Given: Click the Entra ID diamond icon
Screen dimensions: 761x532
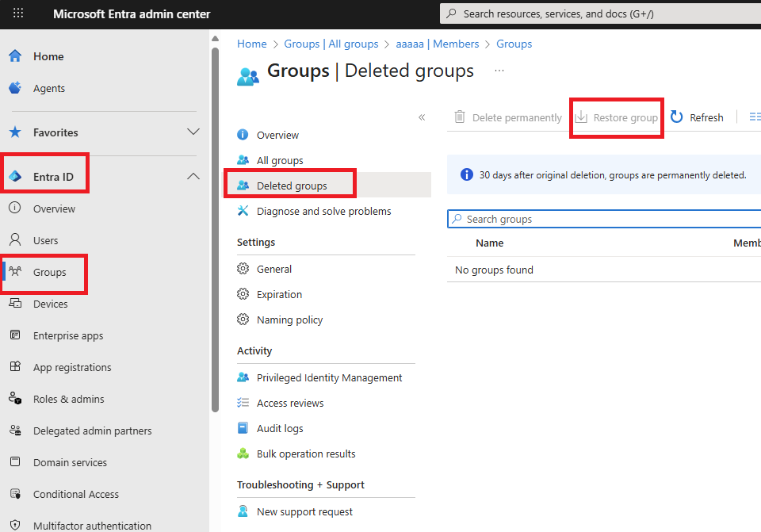Looking at the screenshot, I should coord(15,176).
